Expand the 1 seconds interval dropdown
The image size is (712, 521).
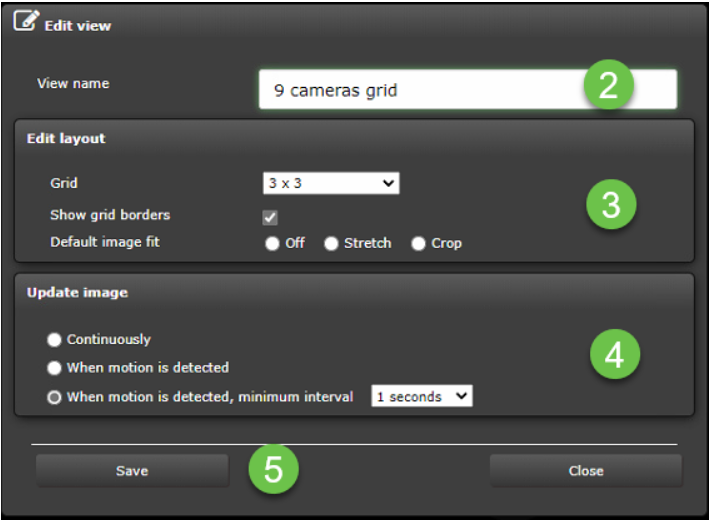coord(420,397)
